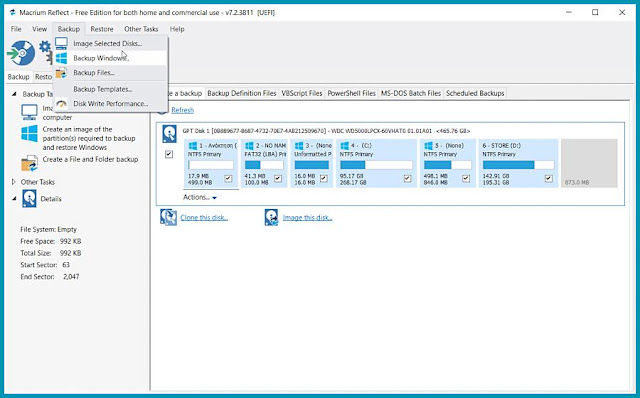
Task: Click Macrium Reflect title bar app icon
Action: pyautogui.click(x=13, y=12)
